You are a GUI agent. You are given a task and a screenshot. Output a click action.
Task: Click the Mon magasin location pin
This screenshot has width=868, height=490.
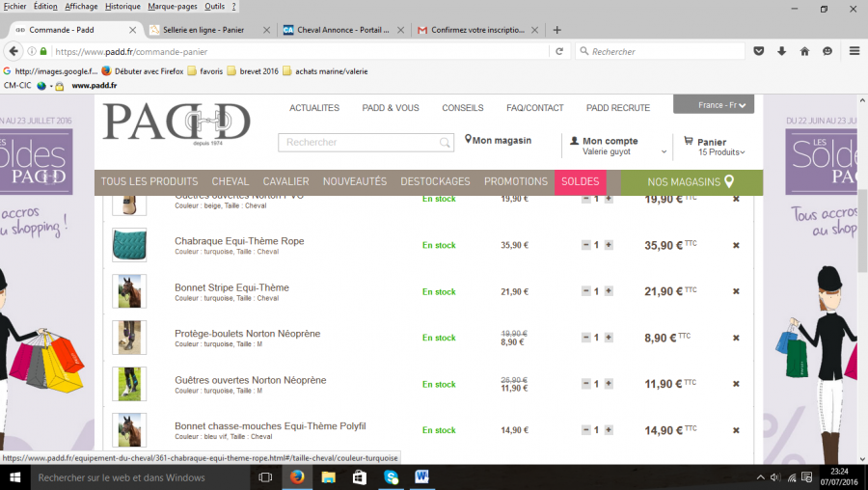[468, 140]
